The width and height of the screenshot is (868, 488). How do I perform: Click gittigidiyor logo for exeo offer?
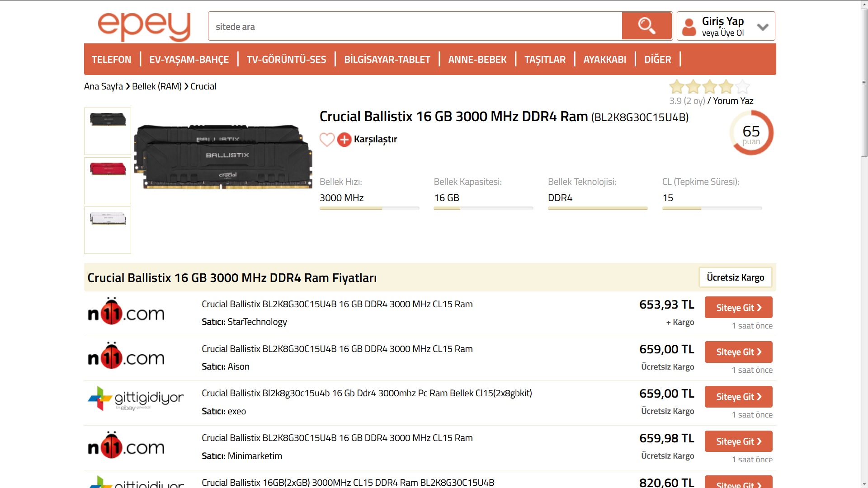click(x=136, y=399)
